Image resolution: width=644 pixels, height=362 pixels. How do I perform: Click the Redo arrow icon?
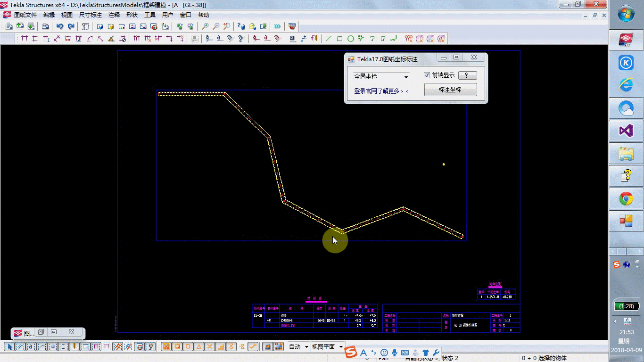[x=71, y=26]
